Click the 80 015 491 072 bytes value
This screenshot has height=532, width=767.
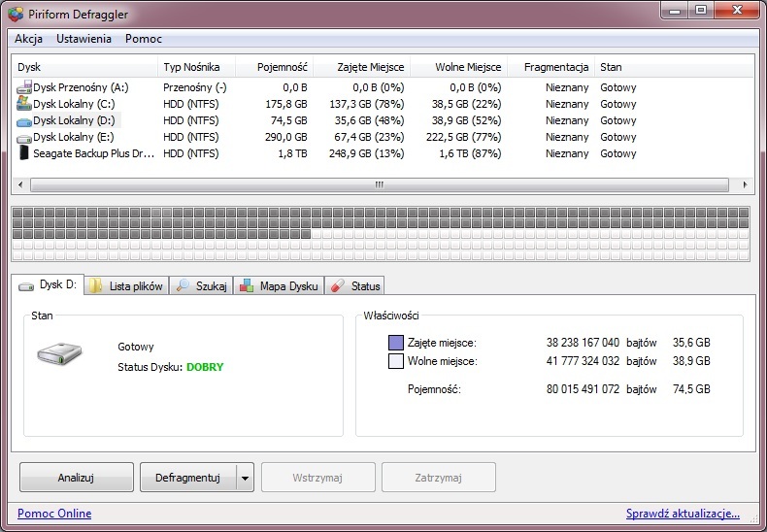583,389
